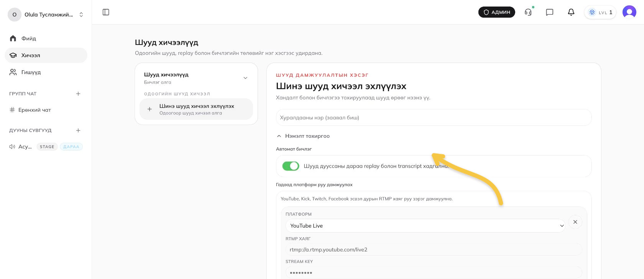Image resolution: width=644 pixels, height=279 pixels.
Task: Open the chat messages icon
Action: tap(550, 12)
